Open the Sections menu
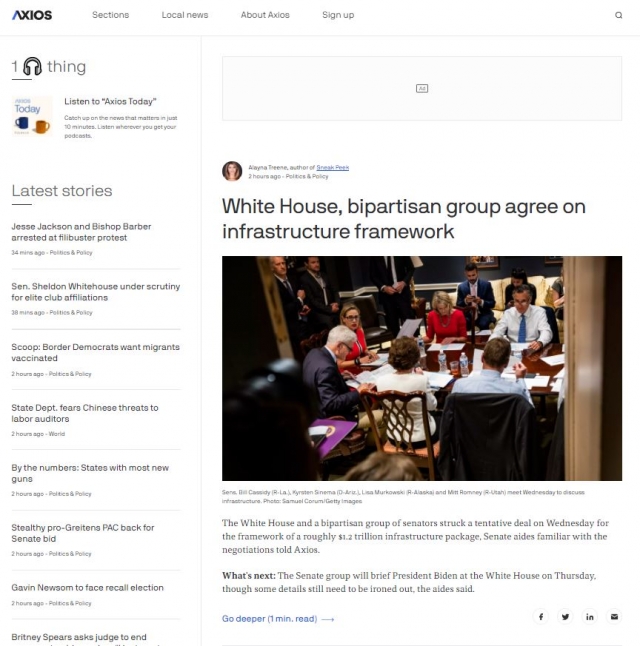This screenshot has width=640, height=646. coord(110,15)
